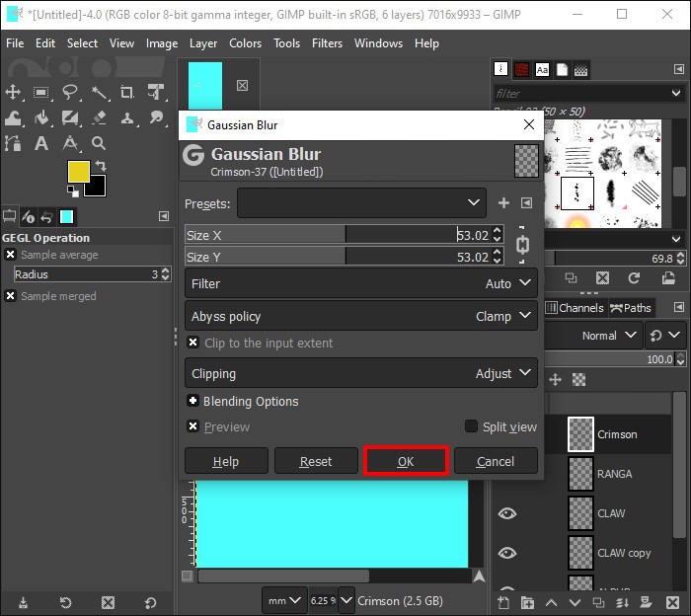Screen dimensions: 691x616
Task: Enable Split view checkbox
Action: point(471,426)
